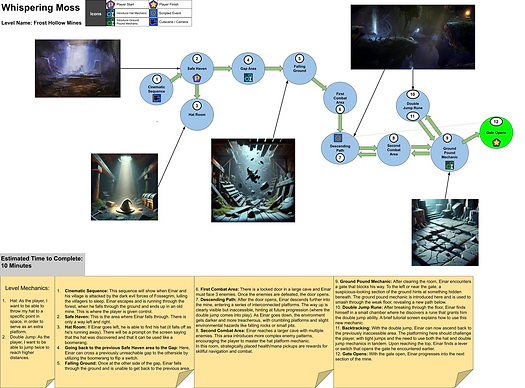Click 'Double Jump Rune:' heading in the notes
The image size is (525, 388).
coord(362,307)
